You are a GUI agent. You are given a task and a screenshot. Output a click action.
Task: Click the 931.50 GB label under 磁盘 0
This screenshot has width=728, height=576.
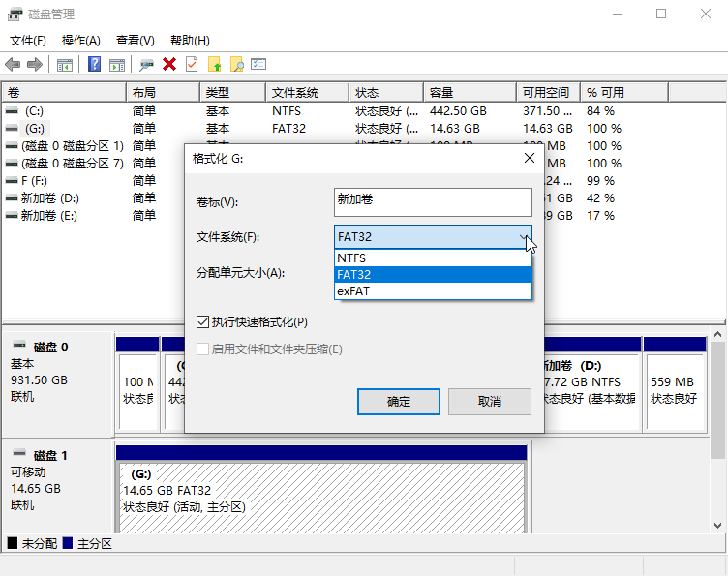coord(39,380)
